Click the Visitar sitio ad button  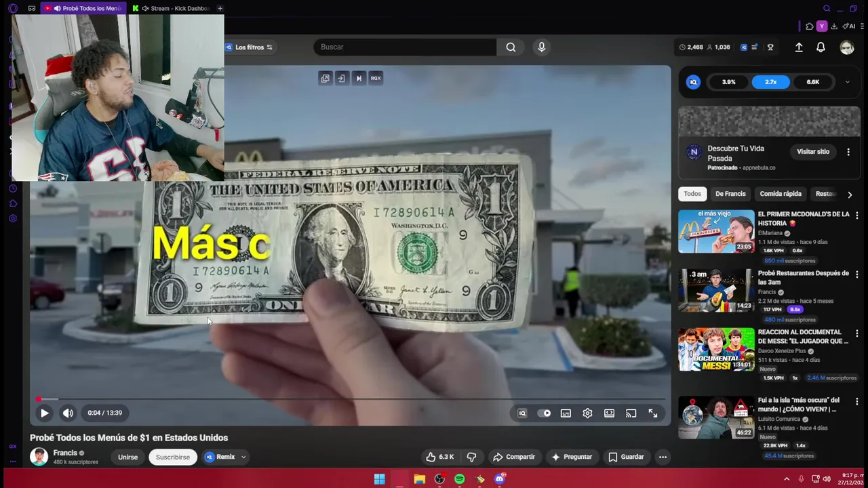(812, 152)
